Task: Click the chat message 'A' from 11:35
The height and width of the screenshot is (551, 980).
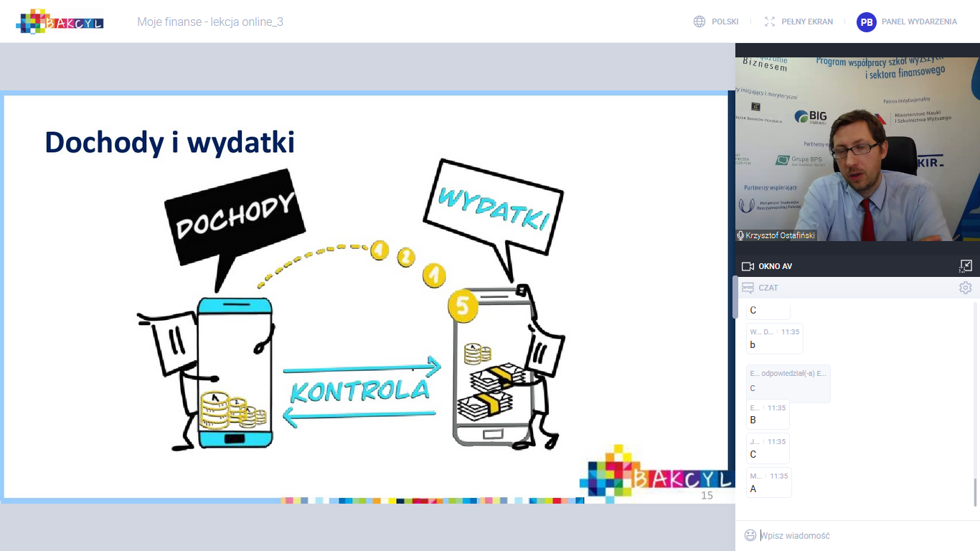Action: [x=768, y=482]
